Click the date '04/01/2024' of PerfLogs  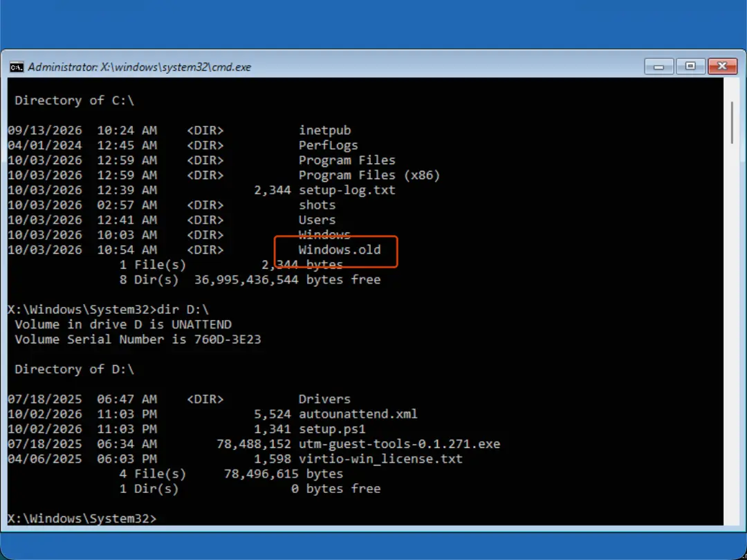point(45,145)
